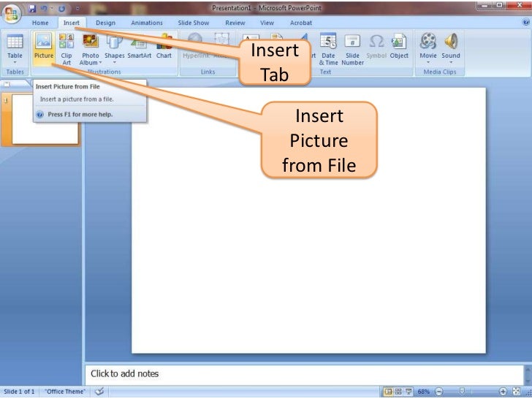Click to add notes field
This screenshot has width=532, height=399.
[304, 374]
